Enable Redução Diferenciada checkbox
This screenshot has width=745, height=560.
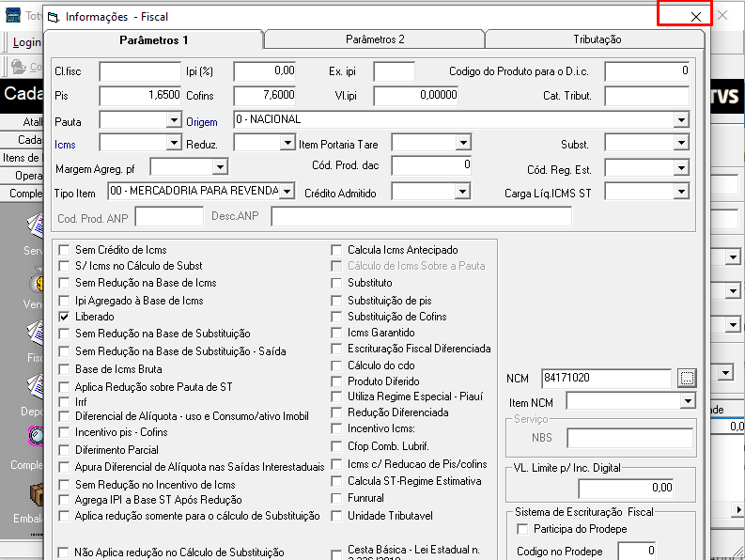coord(336,412)
